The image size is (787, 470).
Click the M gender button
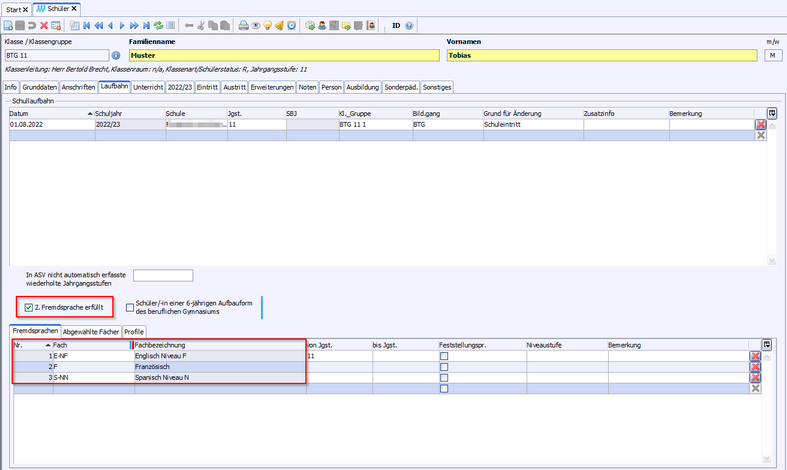772,56
